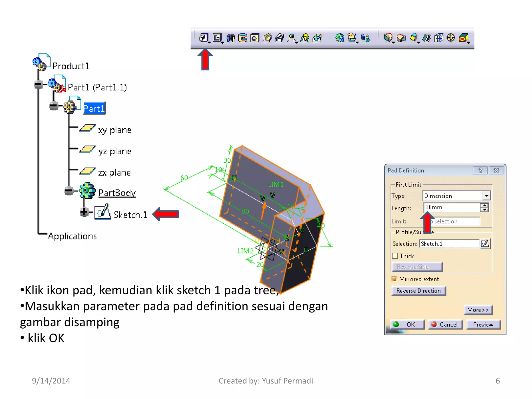This screenshot has height=399, width=532.
Task: Click the tree structure toolbar icon
Action: point(365,38)
